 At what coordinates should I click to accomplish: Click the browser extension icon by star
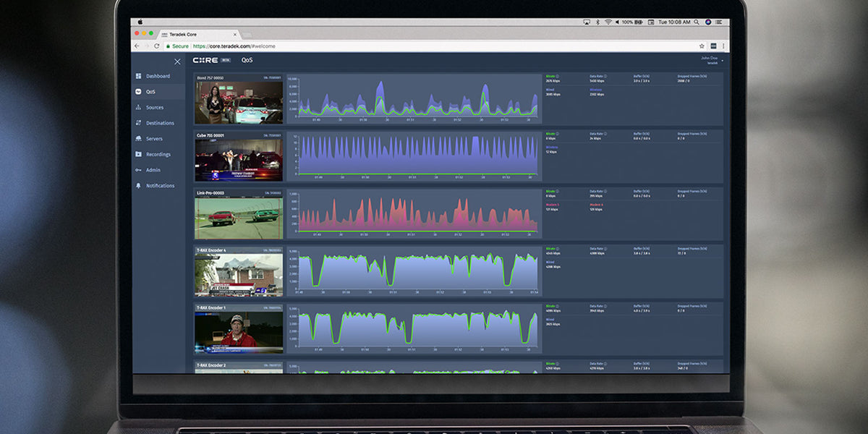coord(713,46)
